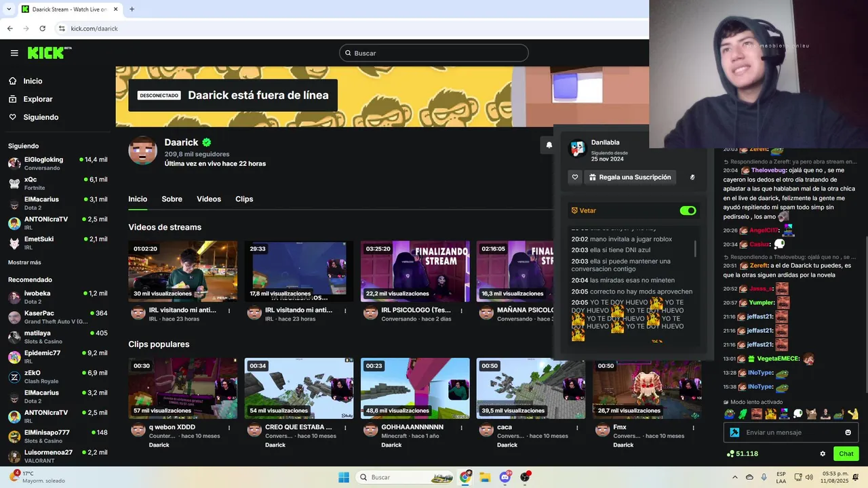This screenshot has height=488, width=868.
Task: Open options menu for 'q webon XDDD' clip
Action: [x=229, y=428]
